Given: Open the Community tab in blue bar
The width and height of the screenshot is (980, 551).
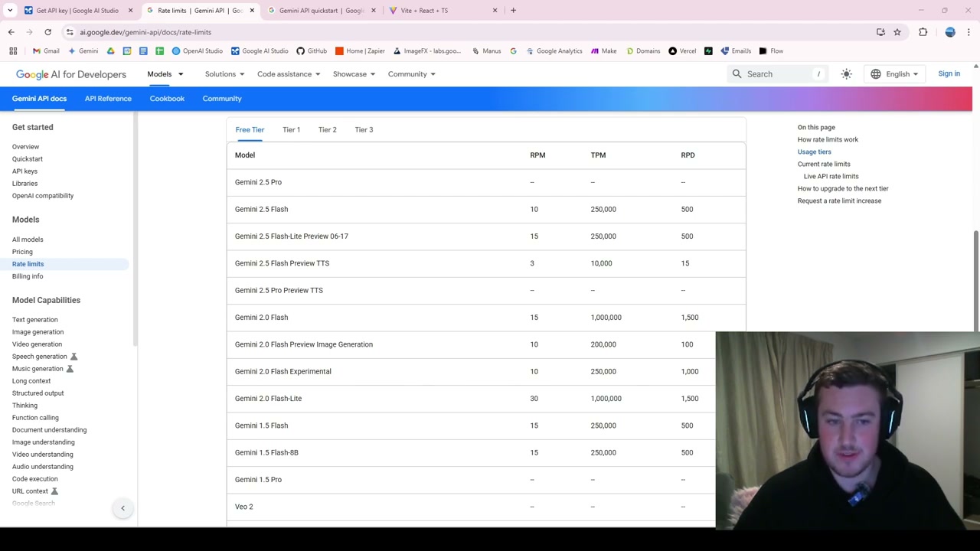Looking at the screenshot, I should 222,99.
